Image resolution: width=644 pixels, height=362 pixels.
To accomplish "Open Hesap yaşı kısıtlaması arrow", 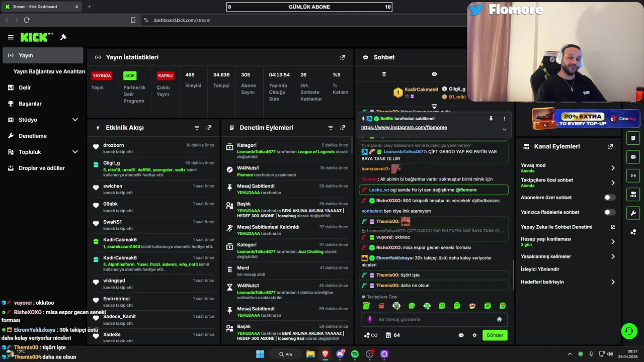I will click(x=613, y=242).
